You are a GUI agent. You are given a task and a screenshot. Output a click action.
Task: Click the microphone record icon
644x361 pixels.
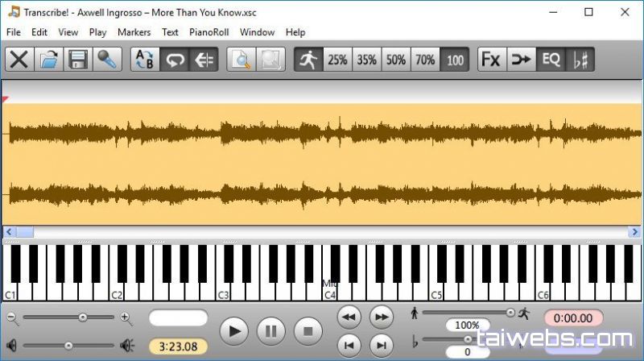[x=106, y=60]
